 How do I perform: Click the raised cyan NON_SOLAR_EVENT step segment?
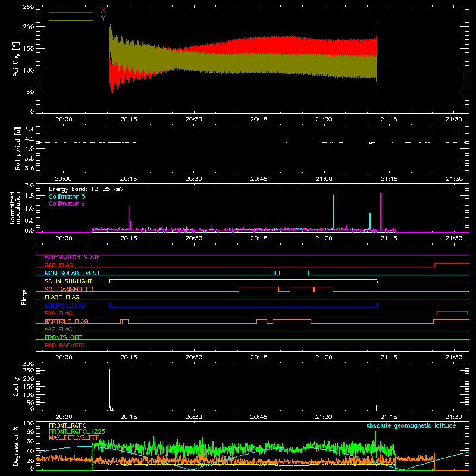click(294, 271)
